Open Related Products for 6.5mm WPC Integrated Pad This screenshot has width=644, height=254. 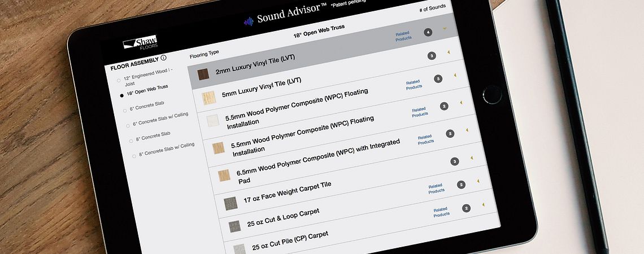coord(426,139)
